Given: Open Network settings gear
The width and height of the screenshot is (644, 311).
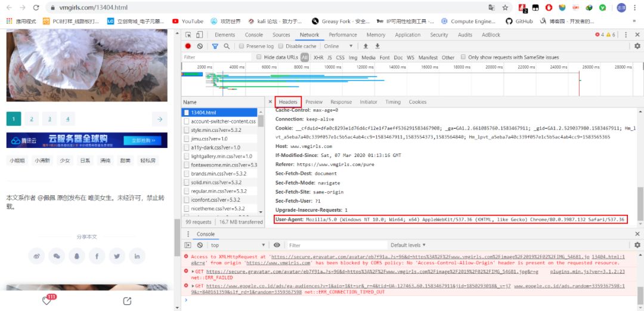Looking at the screenshot, I should 637,46.
